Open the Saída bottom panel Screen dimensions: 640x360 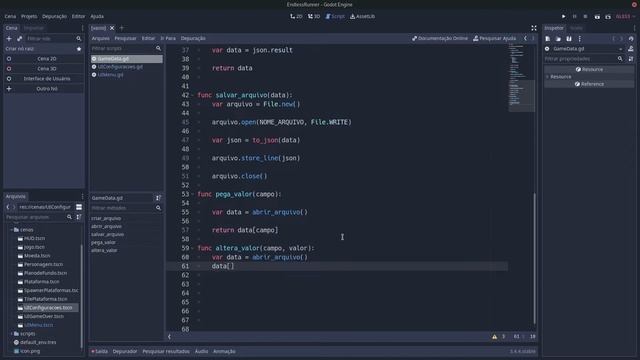coord(100,351)
